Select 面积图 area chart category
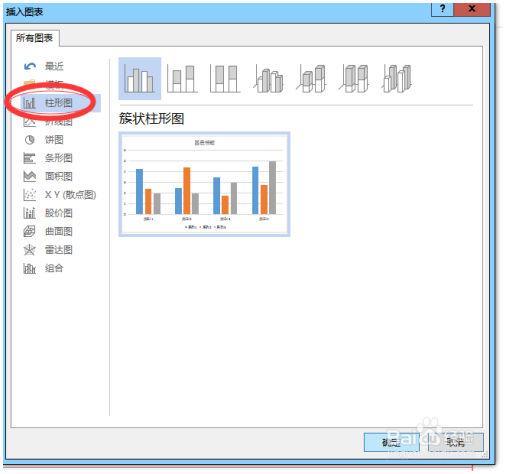The image size is (506, 474). 60,176
